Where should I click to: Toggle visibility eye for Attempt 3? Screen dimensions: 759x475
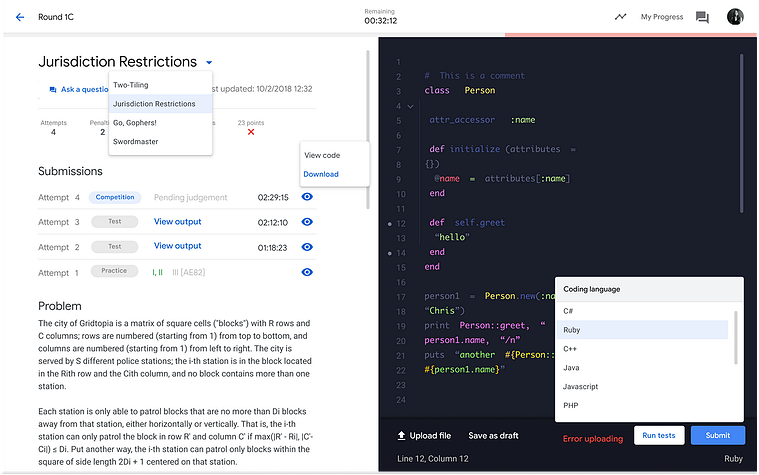[307, 222]
